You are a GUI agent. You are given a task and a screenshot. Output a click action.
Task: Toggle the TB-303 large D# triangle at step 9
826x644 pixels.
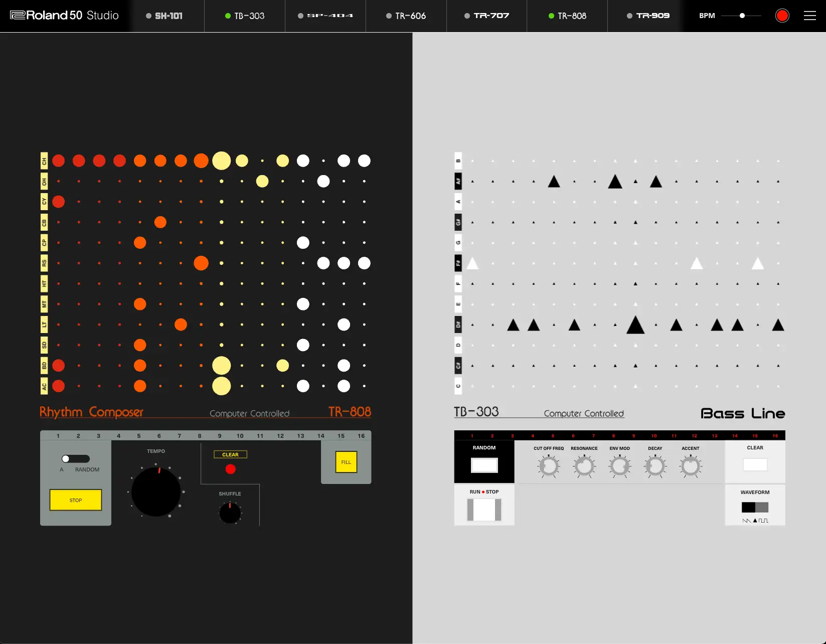(635, 325)
